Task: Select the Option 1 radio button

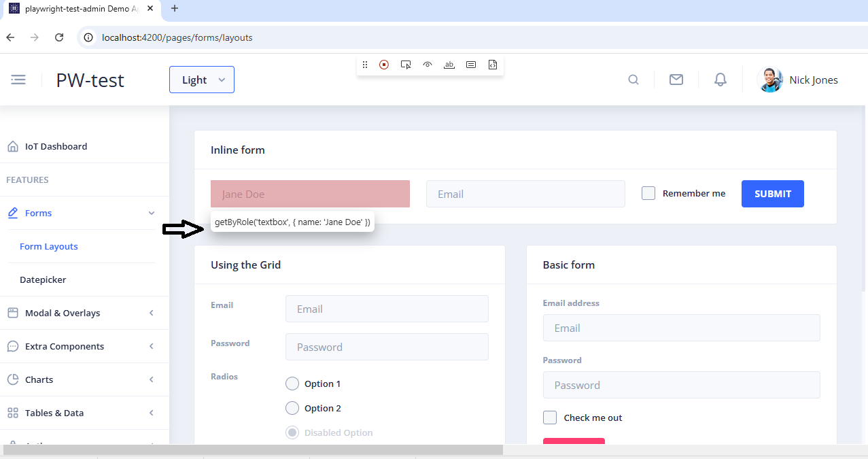Action: (x=292, y=384)
